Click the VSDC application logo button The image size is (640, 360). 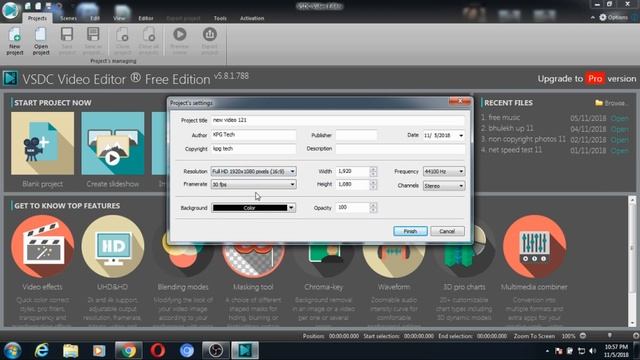[10, 10]
